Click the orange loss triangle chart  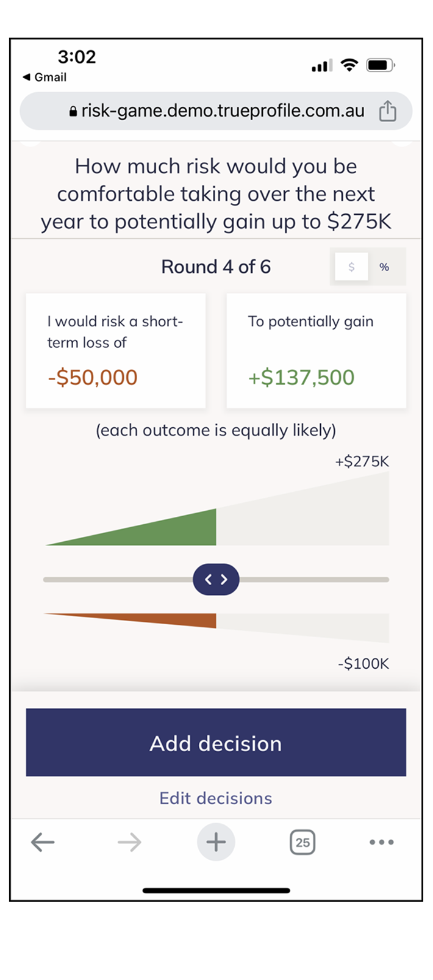(x=183, y=621)
